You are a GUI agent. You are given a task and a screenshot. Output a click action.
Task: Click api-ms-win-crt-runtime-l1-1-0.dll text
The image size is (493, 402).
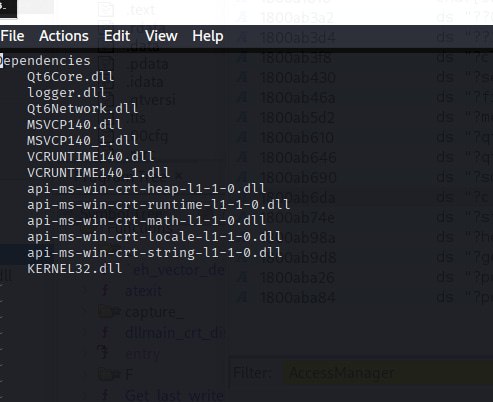159,205
